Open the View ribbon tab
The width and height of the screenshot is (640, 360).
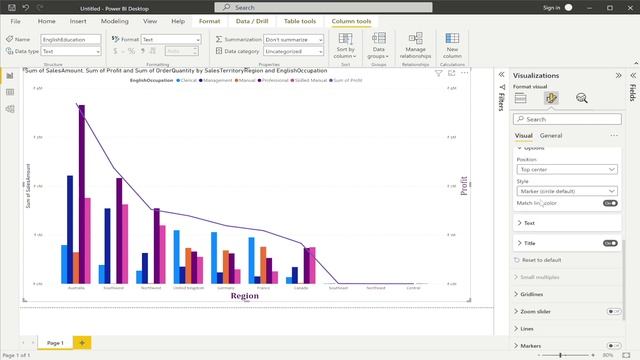150,21
